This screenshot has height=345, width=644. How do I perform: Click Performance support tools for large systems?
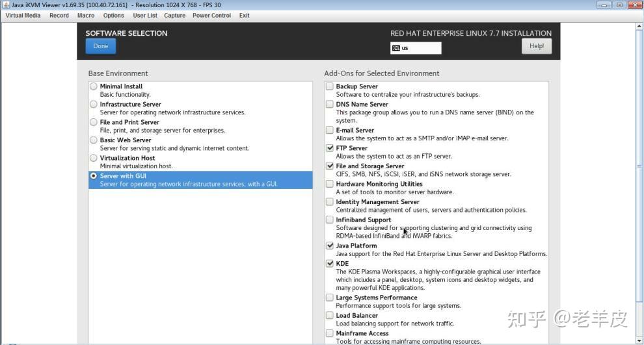398,305
